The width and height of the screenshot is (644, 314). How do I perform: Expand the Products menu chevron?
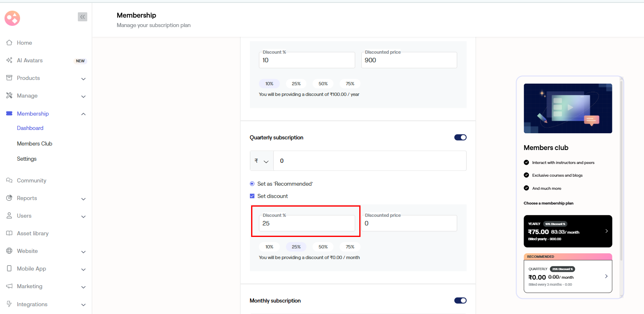point(83,79)
